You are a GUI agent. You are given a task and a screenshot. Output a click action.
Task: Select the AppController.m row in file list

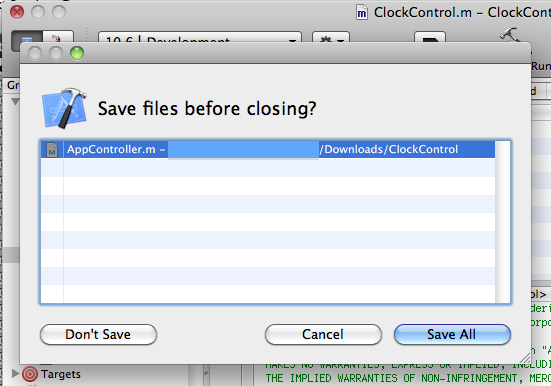(268, 149)
